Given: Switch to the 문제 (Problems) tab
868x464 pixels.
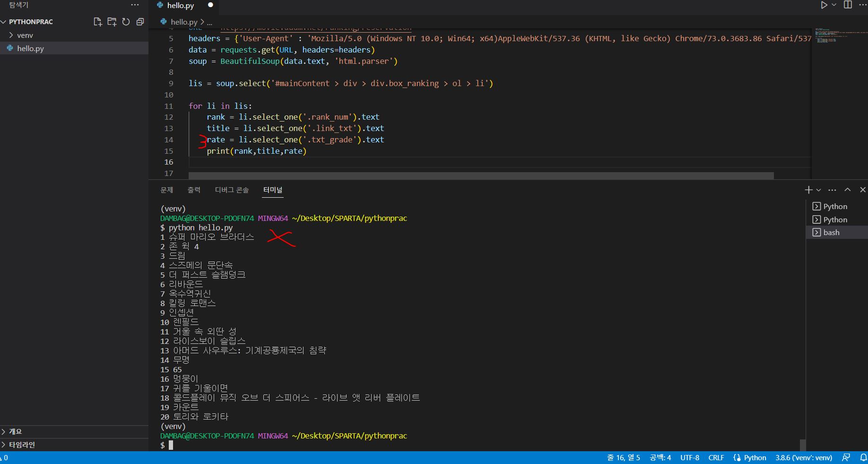Looking at the screenshot, I should point(167,190).
